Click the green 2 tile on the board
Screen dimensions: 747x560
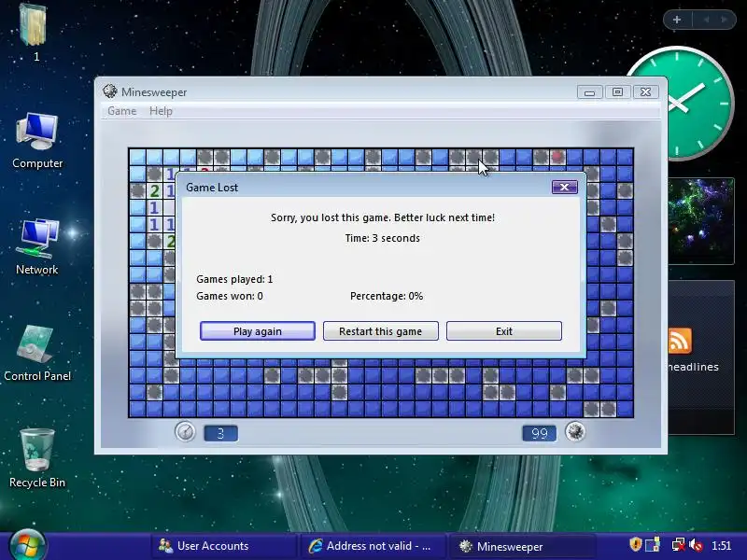[154, 191]
